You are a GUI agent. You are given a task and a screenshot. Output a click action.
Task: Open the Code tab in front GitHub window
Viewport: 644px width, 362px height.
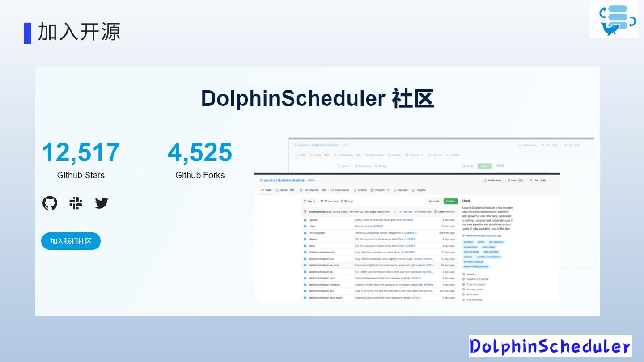[266, 190]
